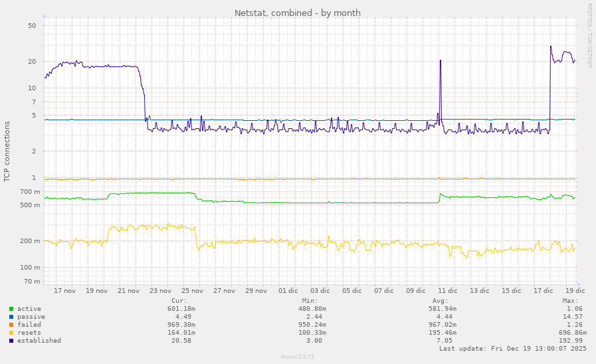Click the '05 dic' x-axis date label

pyautogui.click(x=352, y=291)
